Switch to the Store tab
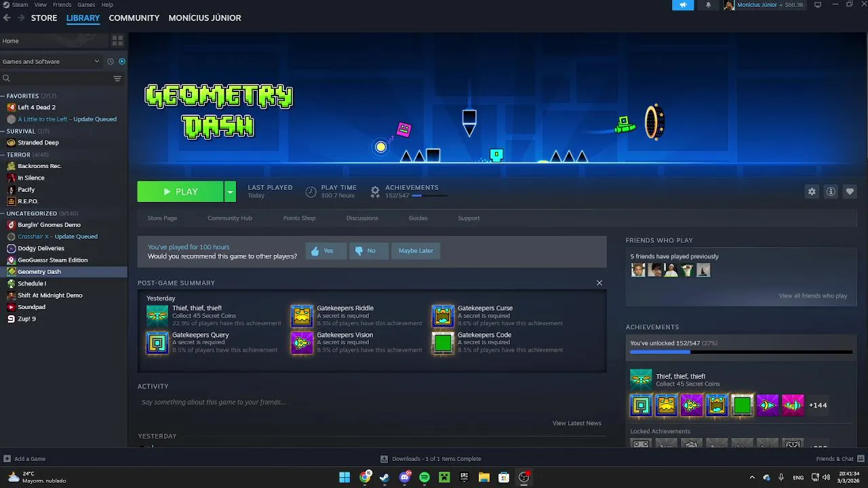This screenshot has width=868, height=488. 44,18
